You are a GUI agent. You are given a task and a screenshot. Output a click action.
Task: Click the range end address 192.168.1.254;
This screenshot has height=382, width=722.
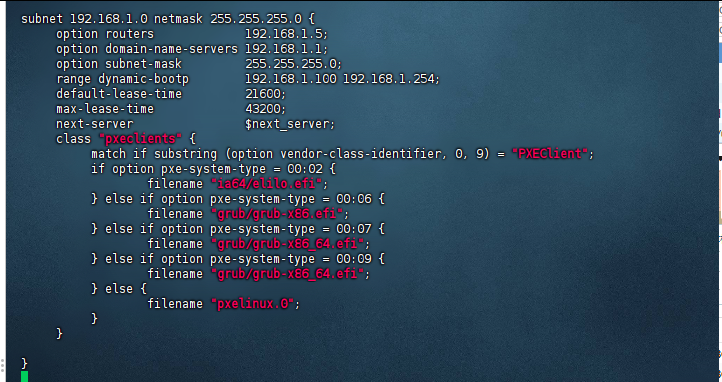pyautogui.click(x=392, y=79)
